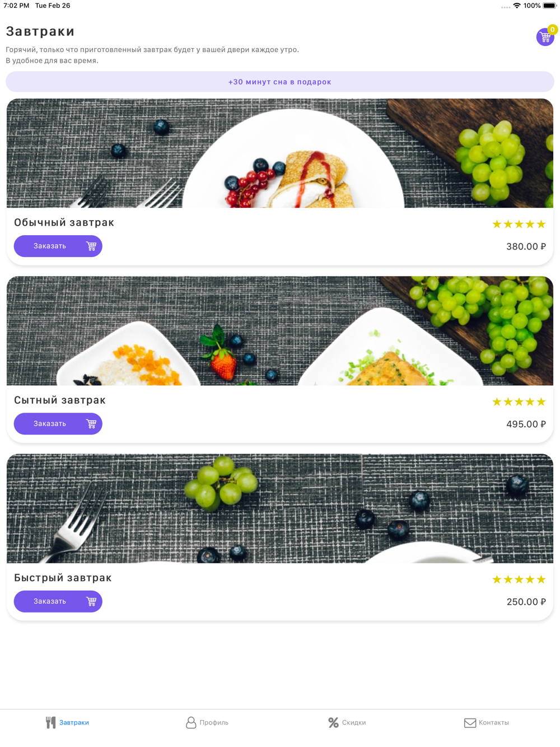The image size is (560, 747).
Task: Select the fork and knife Завтраки icon
Action: pyautogui.click(x=51, y=722)
